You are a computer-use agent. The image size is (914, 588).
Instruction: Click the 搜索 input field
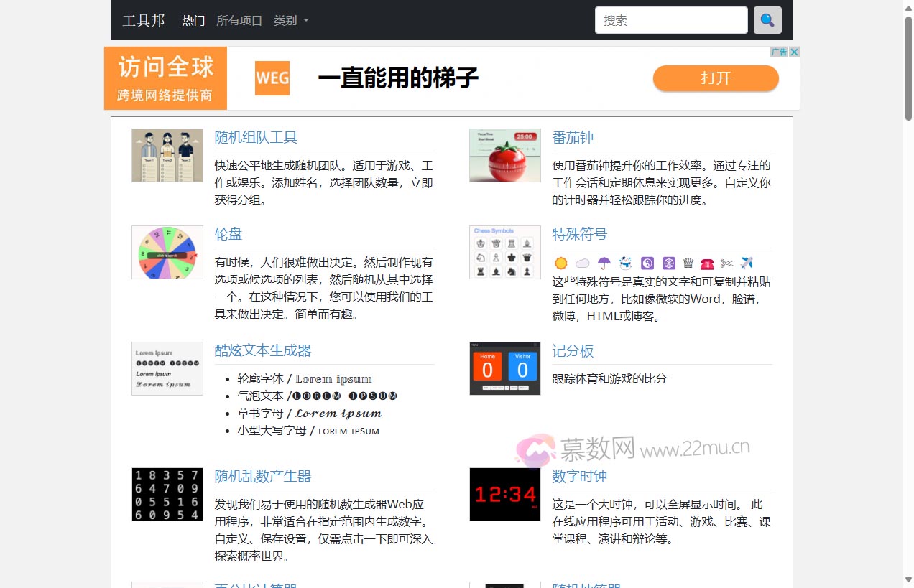click(x=670, y=20)
